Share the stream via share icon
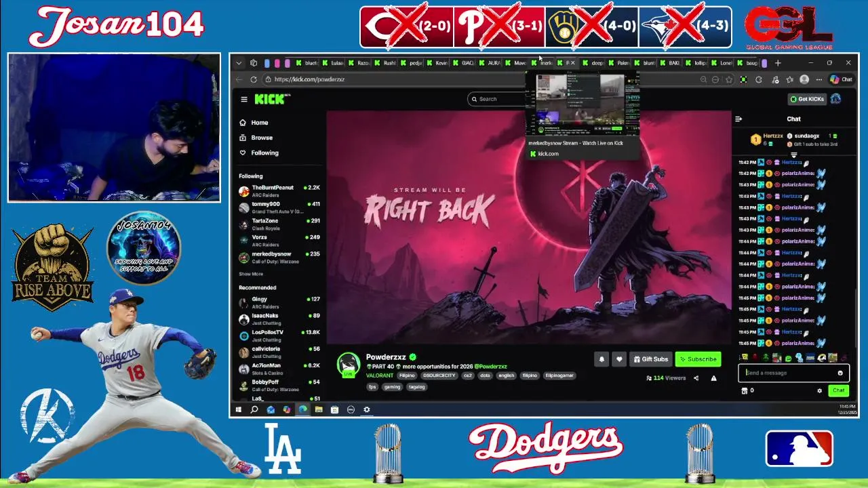The height and width of the screenshot is (488, 868). pos(696,378)
